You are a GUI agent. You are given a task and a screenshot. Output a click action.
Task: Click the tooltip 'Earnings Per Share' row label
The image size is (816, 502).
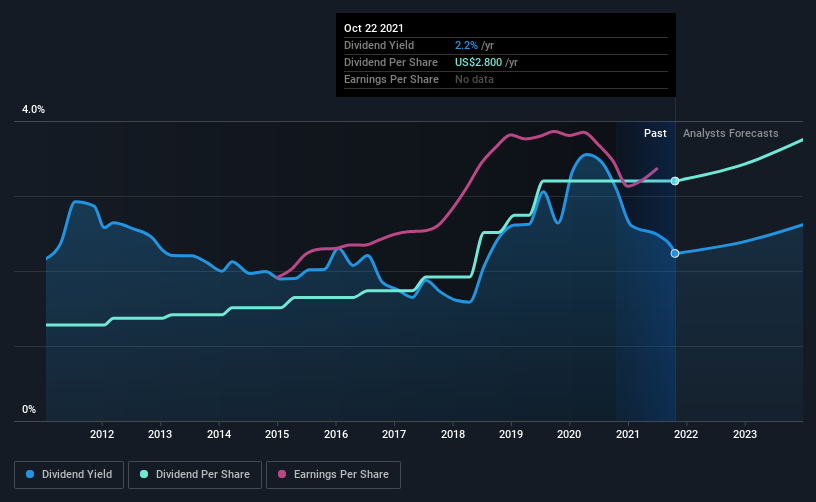(391, 80)
